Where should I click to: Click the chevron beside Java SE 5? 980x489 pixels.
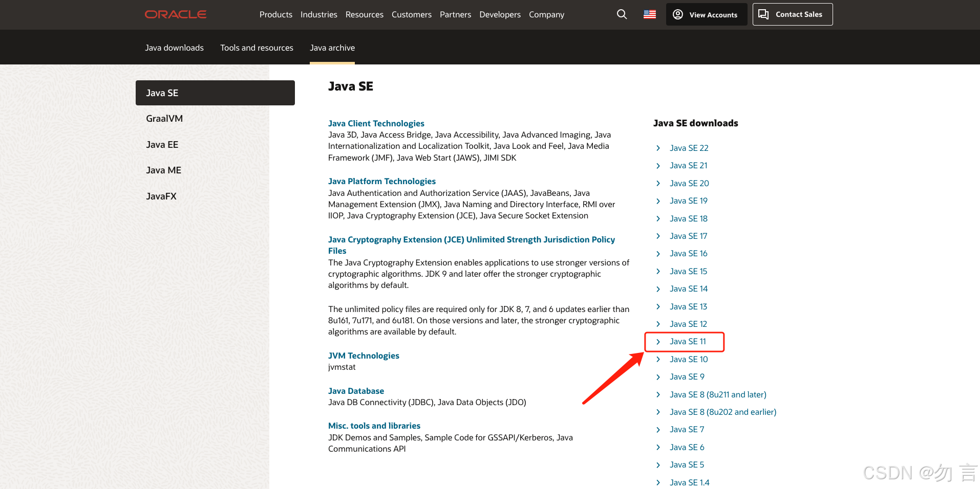pyautogui.click(x=658, y=464)
